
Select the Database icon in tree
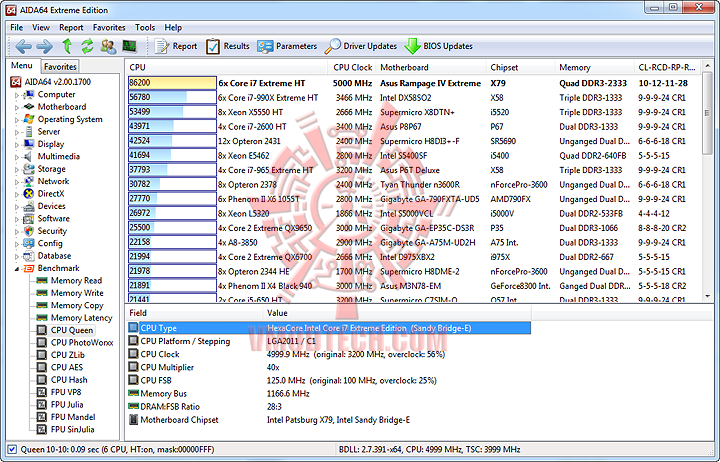click(x=29, y=256)
